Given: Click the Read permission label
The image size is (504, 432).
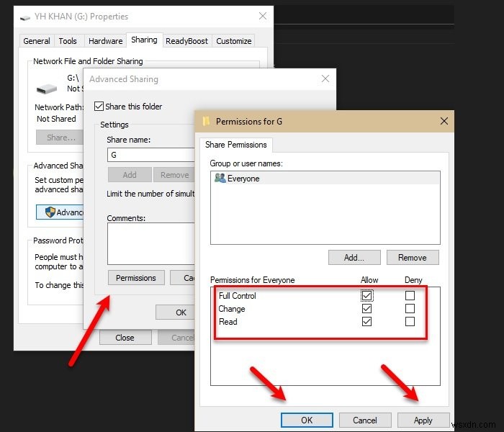Looking at the screenshot, I should pos(228,322).
